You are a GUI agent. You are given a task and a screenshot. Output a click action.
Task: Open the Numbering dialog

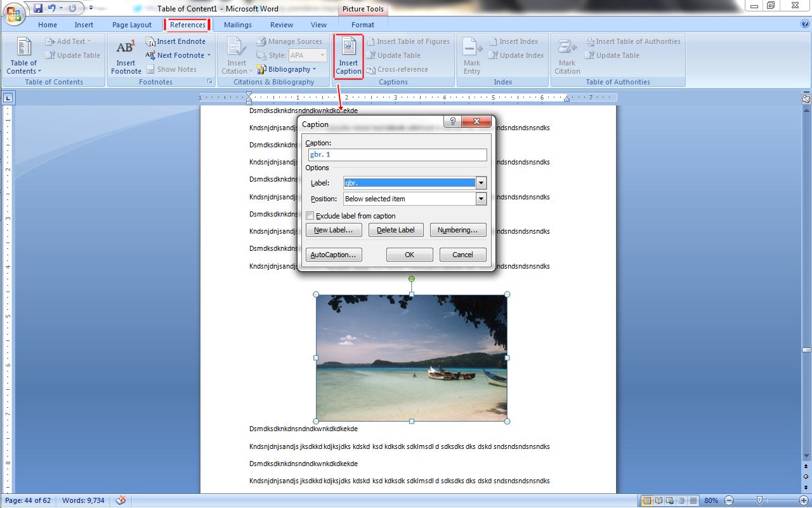pyautogui.click(x=458, y=229)
